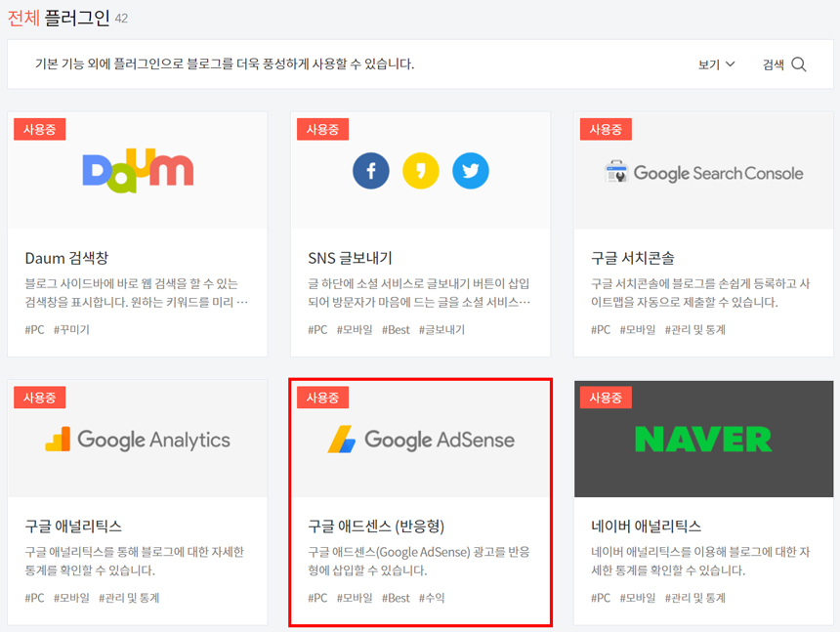Open the Daum 검색창 plugin title

(66, 258)
